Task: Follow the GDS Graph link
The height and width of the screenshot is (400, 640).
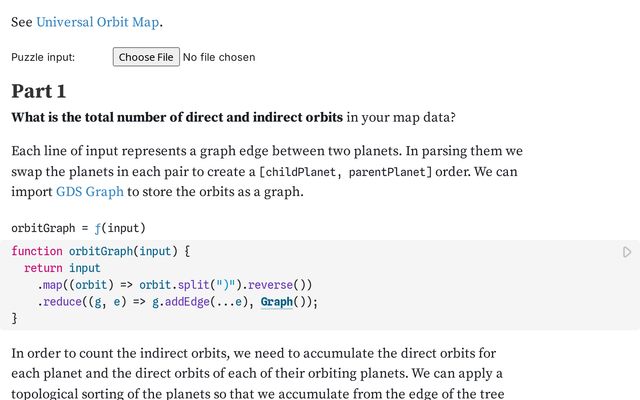Action: point(90,191)
